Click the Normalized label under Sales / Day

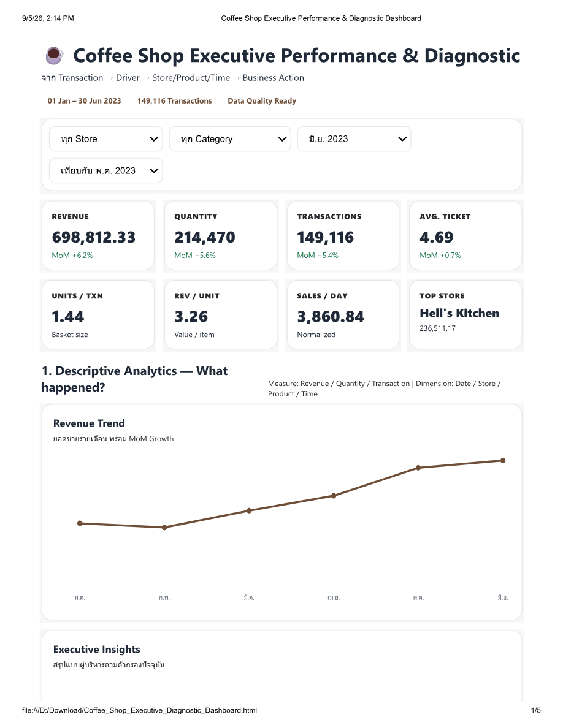click(x=316, y=335)
